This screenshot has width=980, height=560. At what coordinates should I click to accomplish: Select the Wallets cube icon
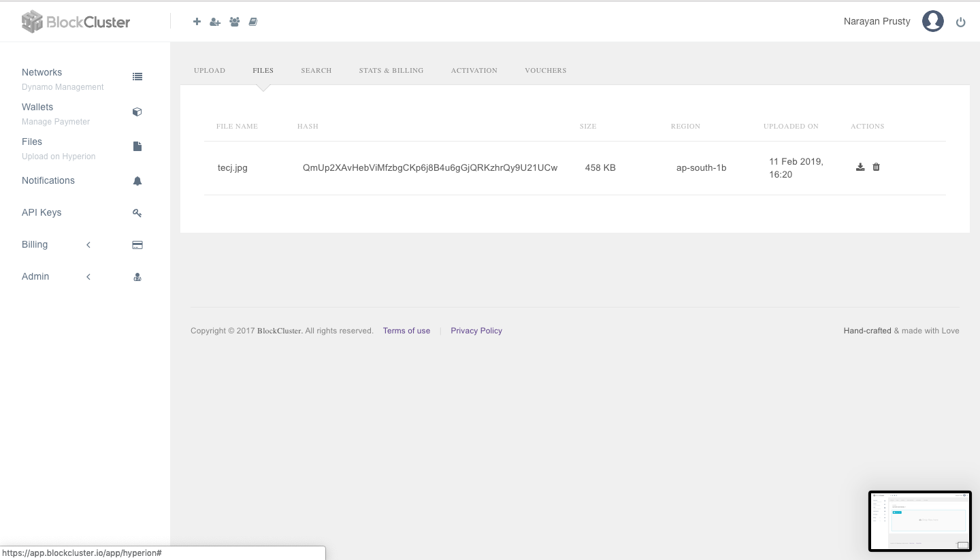(137, 112)
